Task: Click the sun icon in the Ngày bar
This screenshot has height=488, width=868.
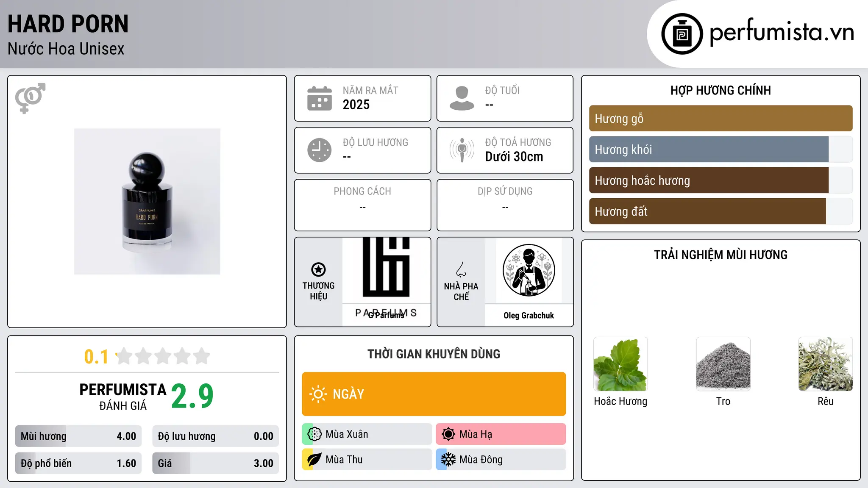Action: [x=318, y=394]
